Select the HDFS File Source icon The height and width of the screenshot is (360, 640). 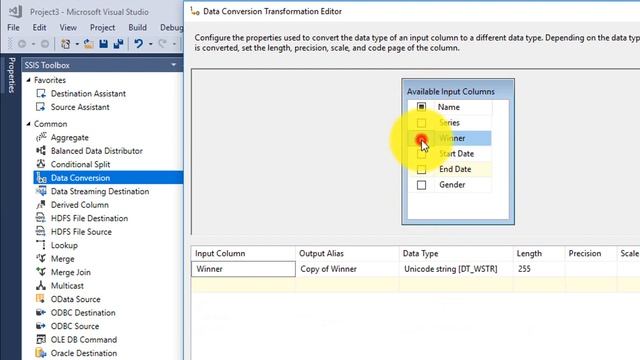point(41,231)
